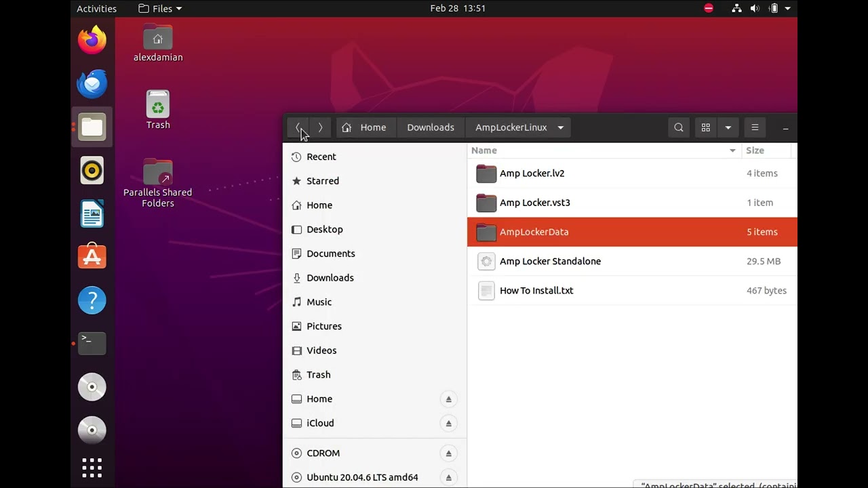Open Downloads in the sidebar

click(x=375, y=278)
